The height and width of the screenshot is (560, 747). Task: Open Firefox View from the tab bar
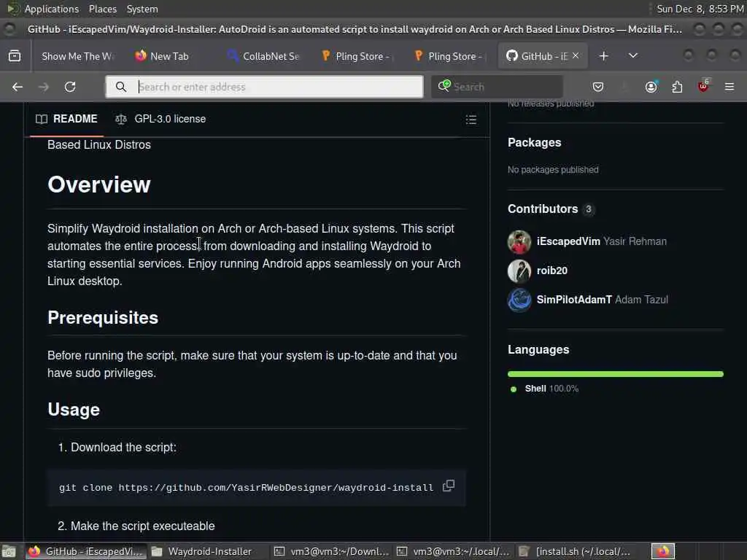[15, 55]
